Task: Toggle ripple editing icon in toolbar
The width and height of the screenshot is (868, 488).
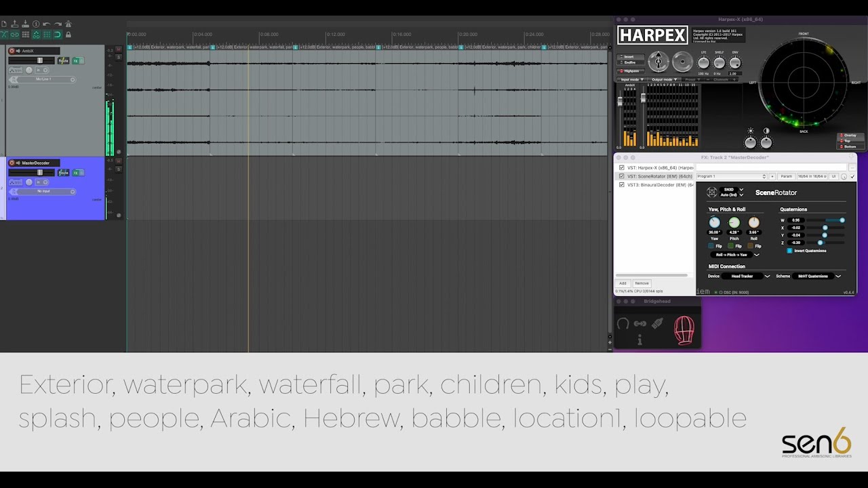Action: 26,35
